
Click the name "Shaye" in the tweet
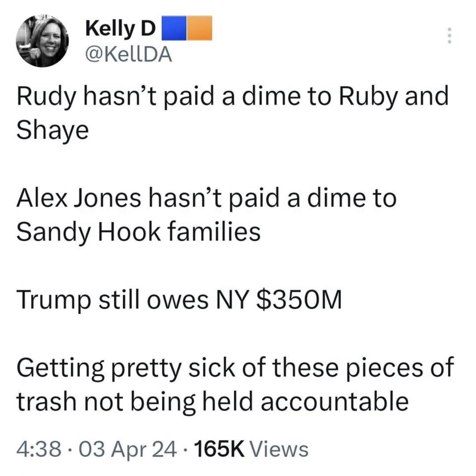click(x=53, y=130)
